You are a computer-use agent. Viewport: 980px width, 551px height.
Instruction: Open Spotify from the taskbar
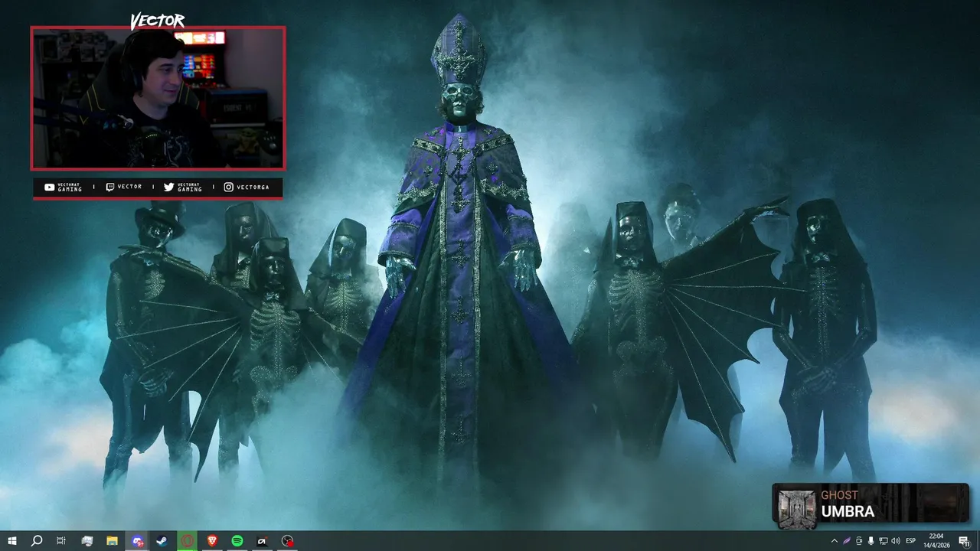click(x=237, y=541)
